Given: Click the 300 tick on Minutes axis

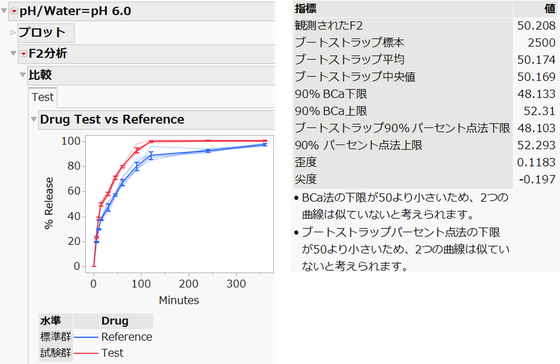Looking at the screenshot, I should 236,284.
